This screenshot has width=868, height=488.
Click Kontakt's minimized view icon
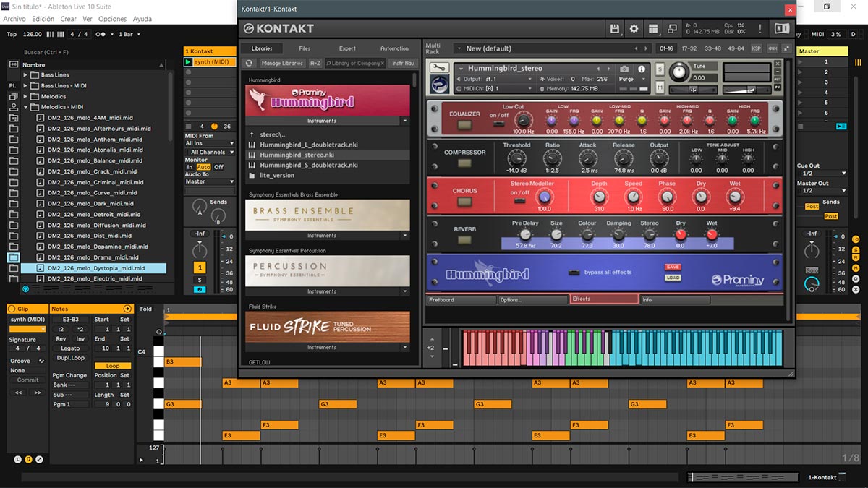(x=672, y=28)
